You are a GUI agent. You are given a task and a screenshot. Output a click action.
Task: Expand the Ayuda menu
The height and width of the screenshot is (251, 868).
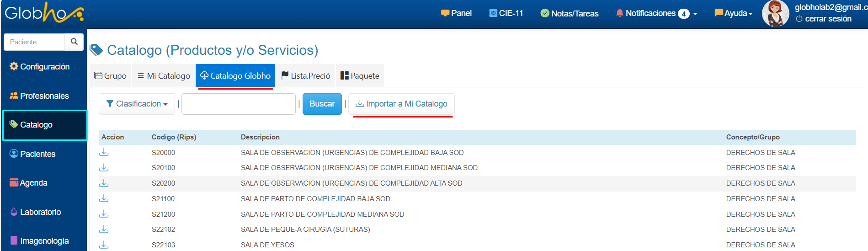pos(733,13)
